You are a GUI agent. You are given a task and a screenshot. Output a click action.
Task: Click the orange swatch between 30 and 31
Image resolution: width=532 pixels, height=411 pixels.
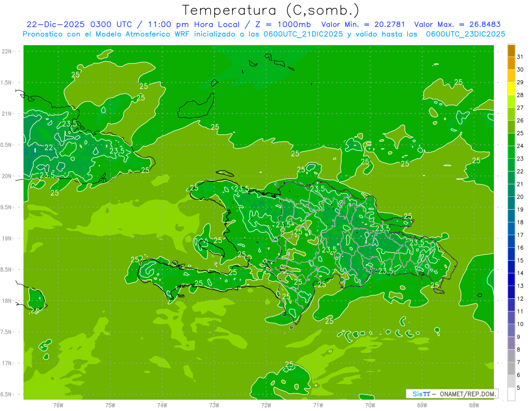(511, 63)
